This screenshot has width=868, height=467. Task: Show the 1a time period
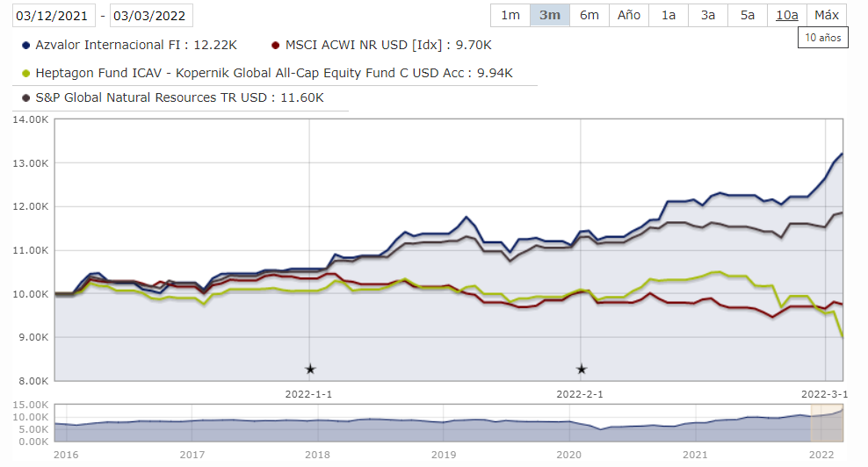pyautogui.click(x=669, y=15)
